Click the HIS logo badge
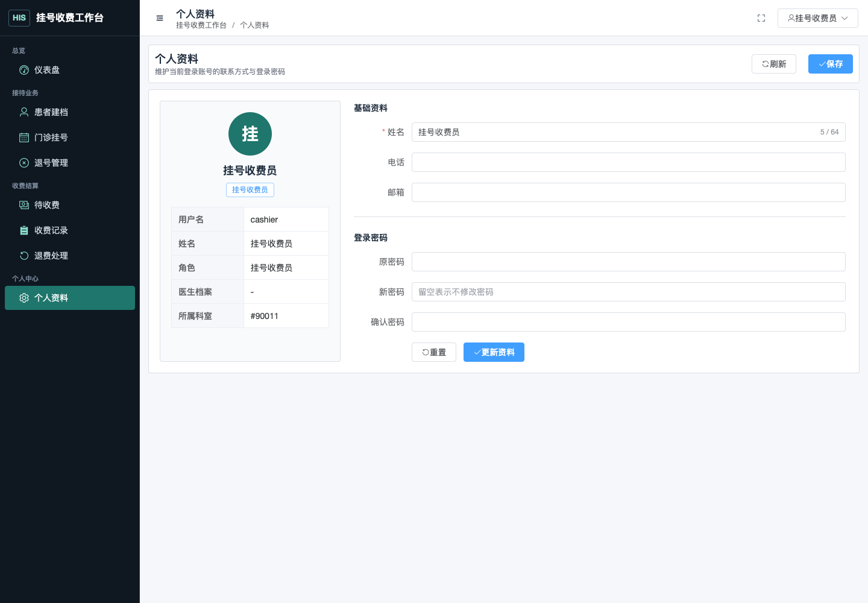Viewport: 868px width, 603px height. [x=19, y=18]
